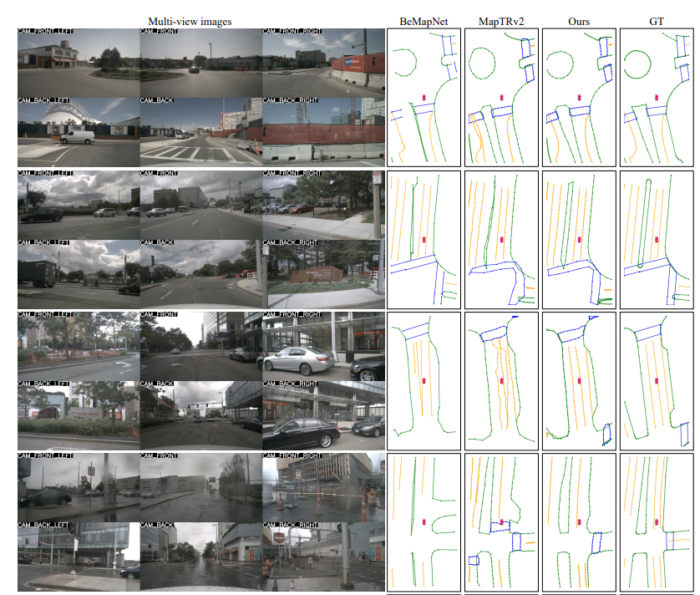Click the red ego marker in top GT map
Screen dimensions: 700x595
pos(657,98)
